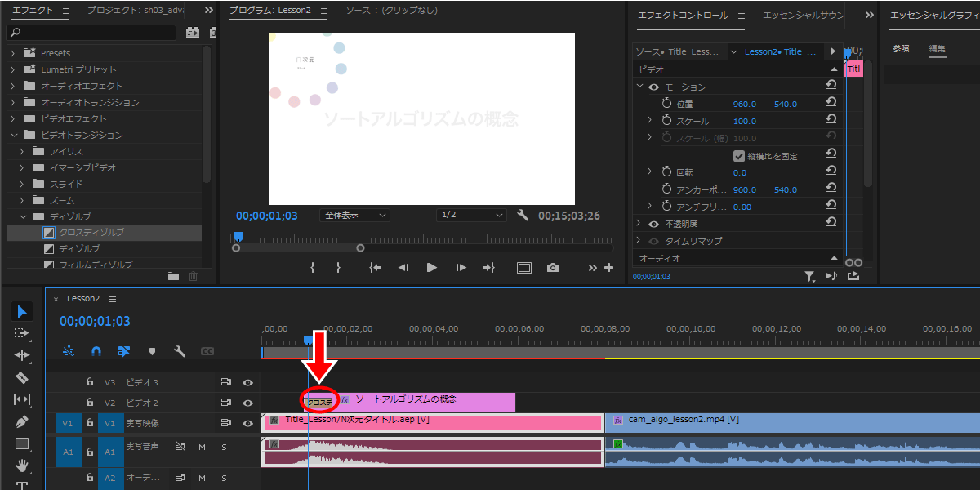Switch to プロジェクト panel tab

(135, 11)
